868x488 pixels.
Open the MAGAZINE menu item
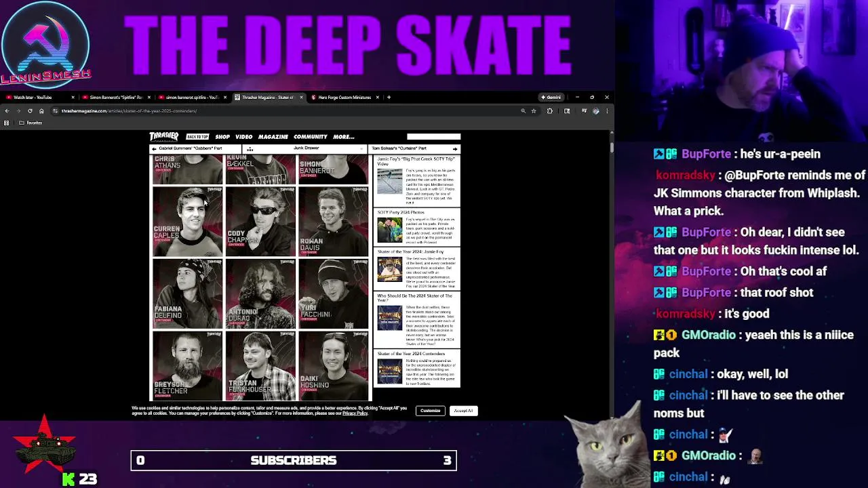[x=273, y=137]
